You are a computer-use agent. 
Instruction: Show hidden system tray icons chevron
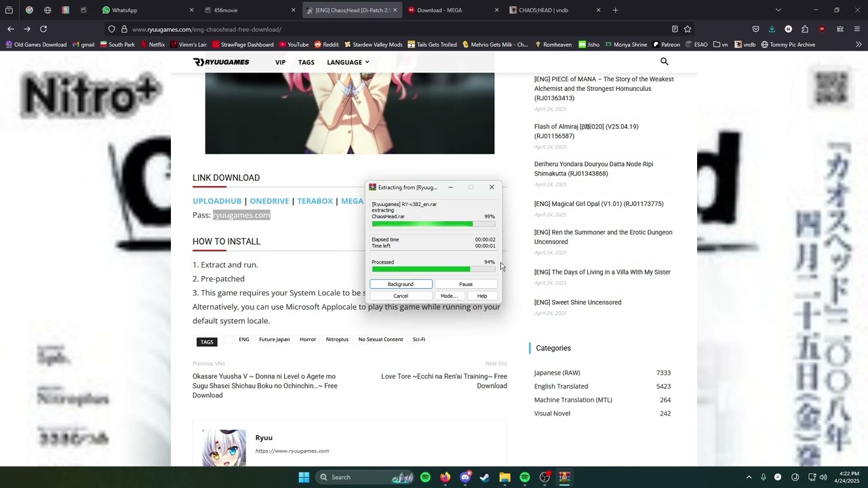pos(749,477)
